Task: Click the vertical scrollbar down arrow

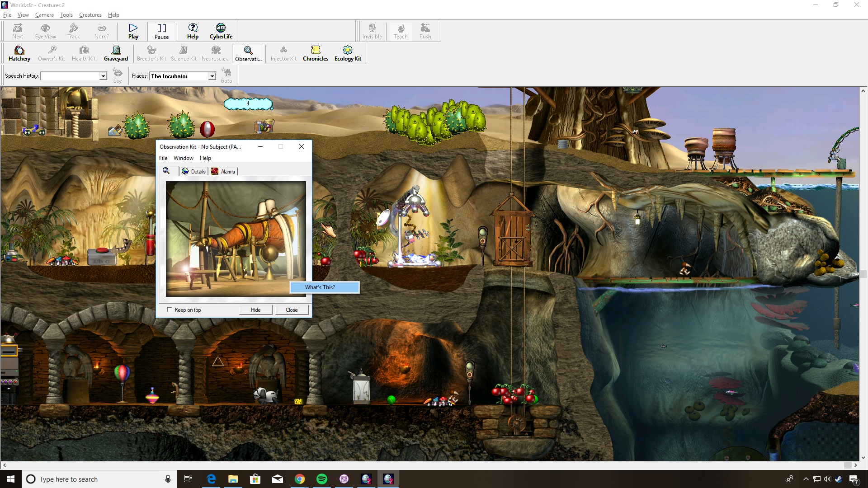Action: (863, 457)
